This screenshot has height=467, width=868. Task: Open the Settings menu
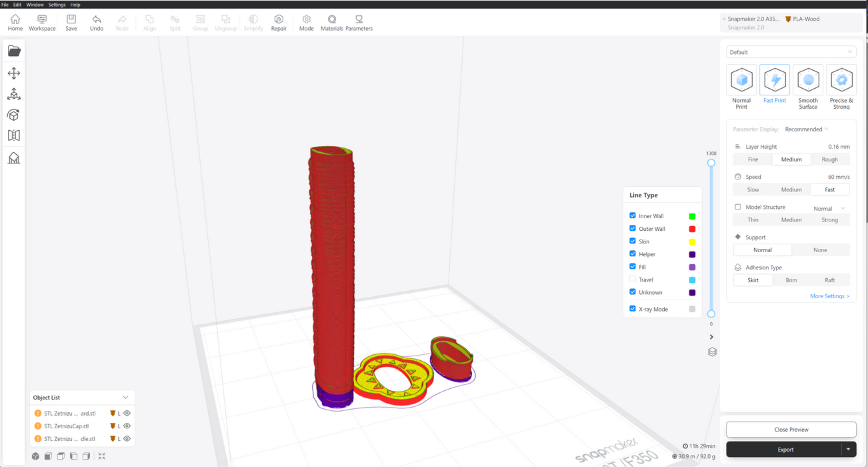tap(57, 5)
